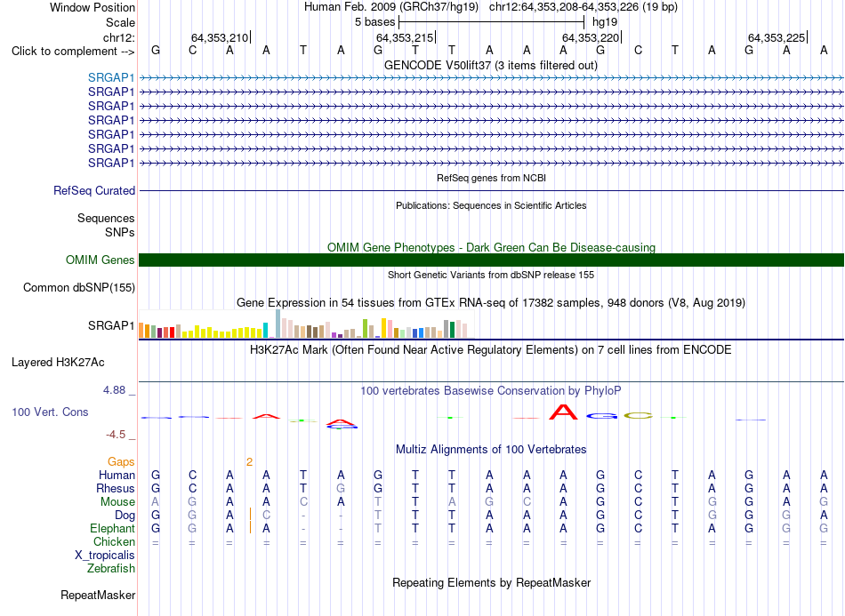Screen dimensions: 845x616
Task: Select the Human Feb. 2009 (GRCh37/hg19) title
Action: 391,7
